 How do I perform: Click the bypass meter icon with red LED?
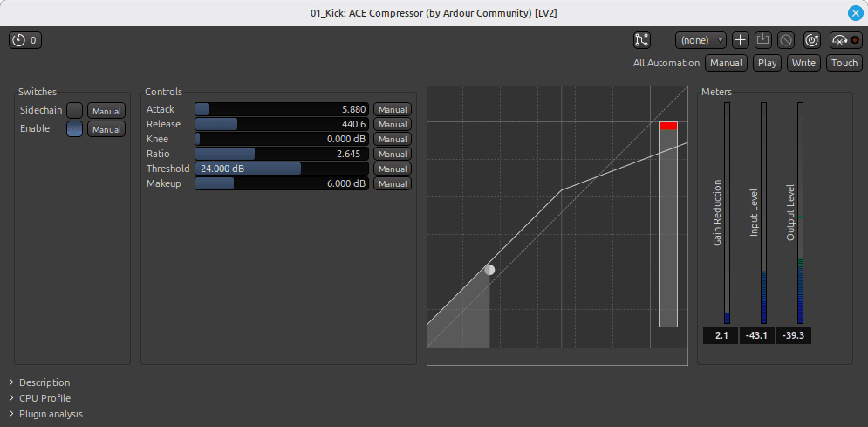[845, 40]
